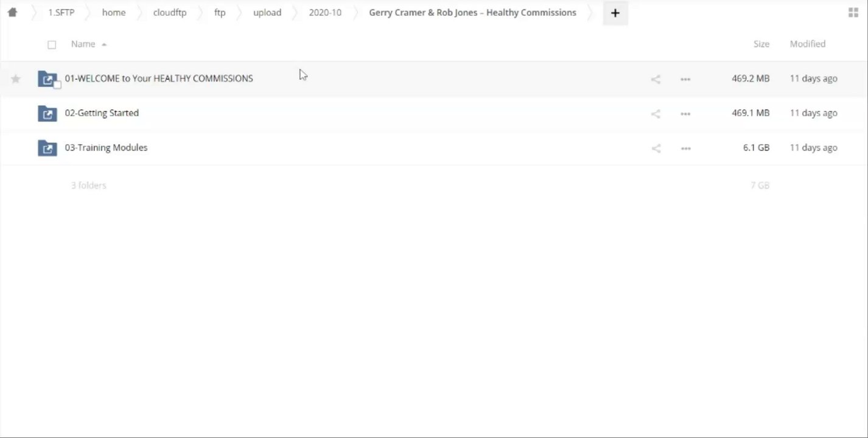The width and height of the screenshot is (868, 438).
Task: Favorite the 01-WELCOME folder with the star
Action: [16, 78]
